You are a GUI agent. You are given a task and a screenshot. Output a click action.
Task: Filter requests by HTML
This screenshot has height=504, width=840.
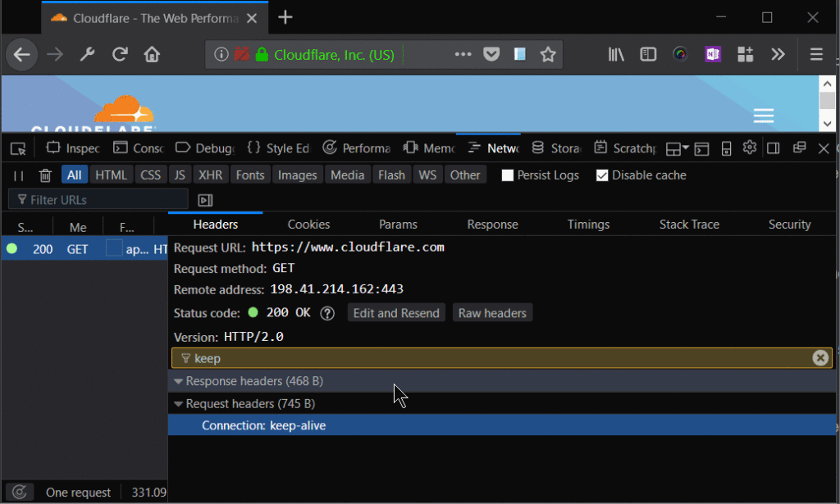point(111,175)
